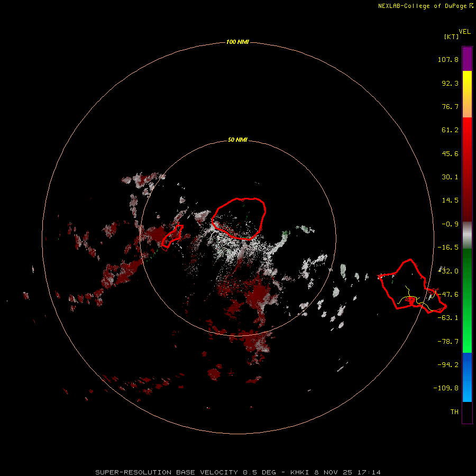Click the purple segment of the color bar
476x476 pixels.
[467, 59]
